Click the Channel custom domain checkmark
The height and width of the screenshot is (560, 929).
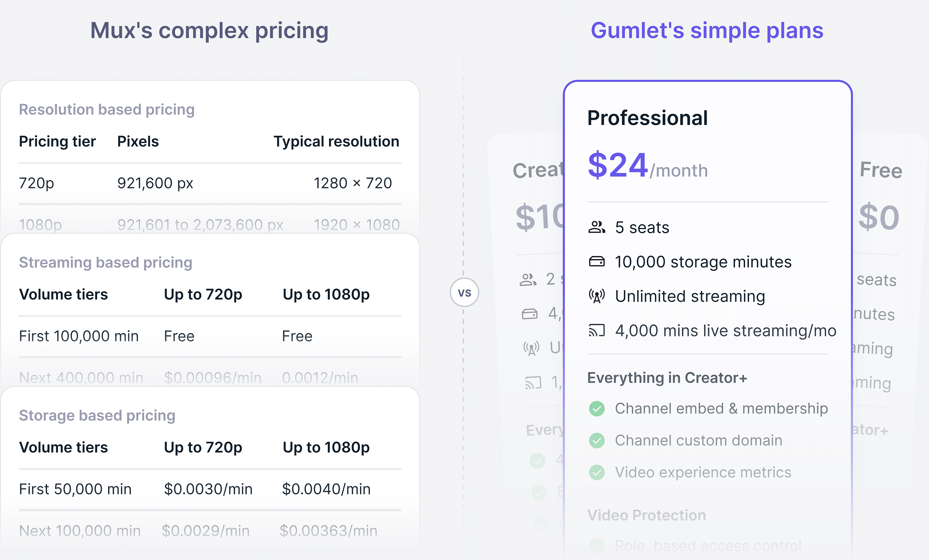coord(597,441)
